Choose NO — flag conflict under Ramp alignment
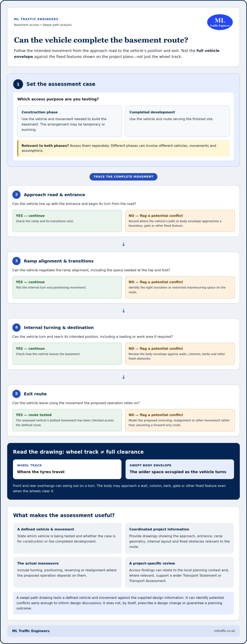The width and height of the screenshot is (247, 644). [x=180, y=287]
